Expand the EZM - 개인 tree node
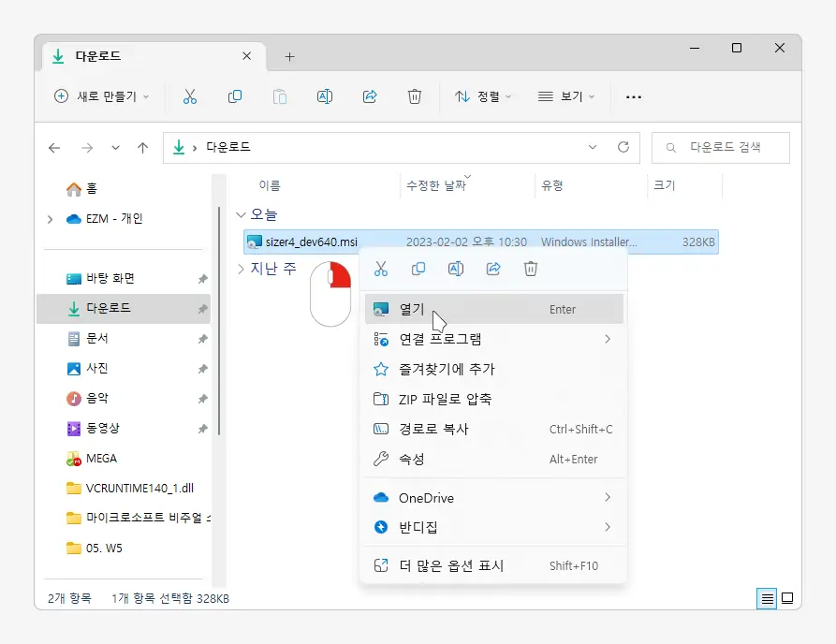The width and height of the screenshot is (836, 644). (x=50, y=219)
